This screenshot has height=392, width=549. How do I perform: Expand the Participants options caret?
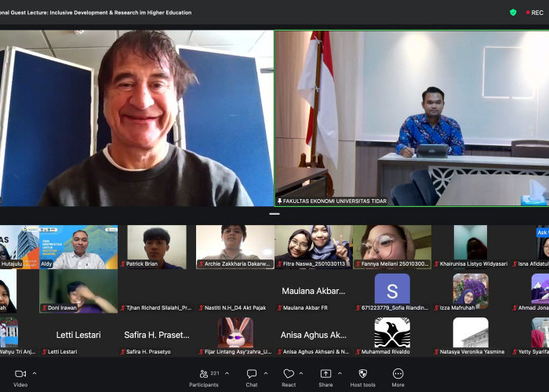coord(227,373)
